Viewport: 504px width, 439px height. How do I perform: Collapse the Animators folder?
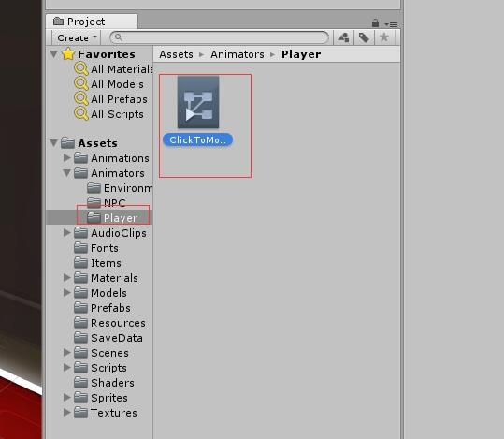67,173
